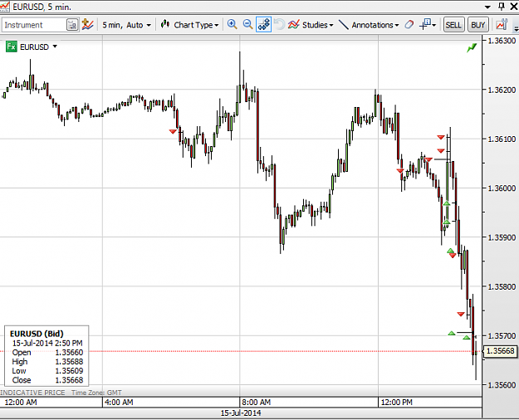
Task: Click the SELL button
Action: 453,25
